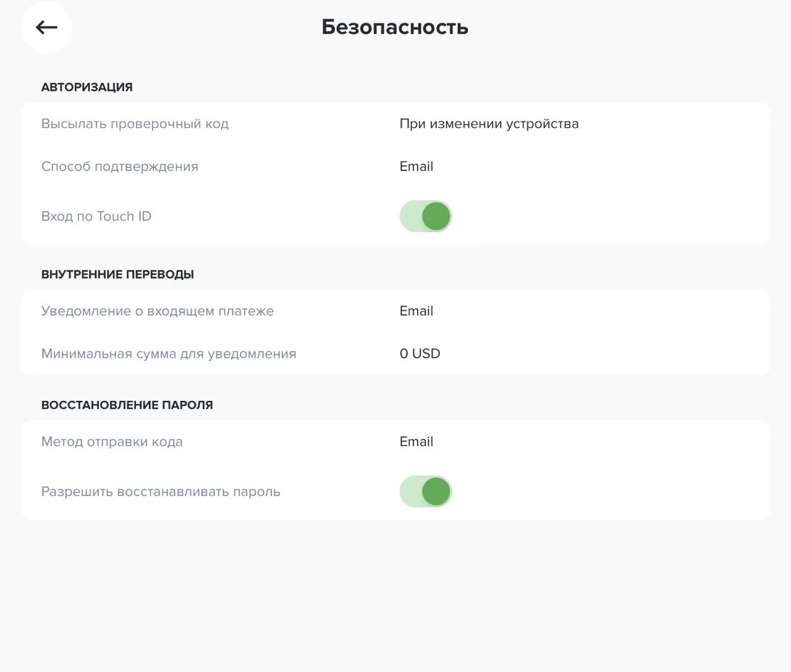Click the "Безопасность" page title
791x672 pixels.
tap(395, 27)
